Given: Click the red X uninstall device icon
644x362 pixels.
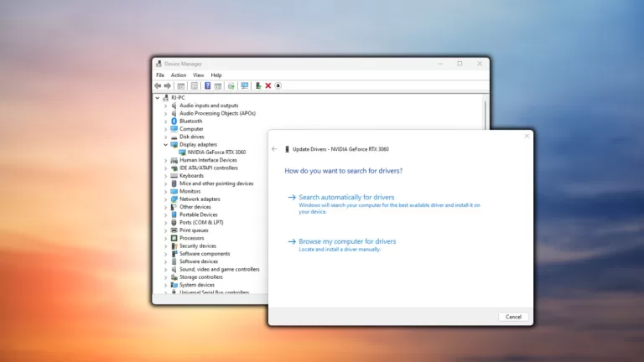Looking at the screenshot, I should click(x=268, y=85).
